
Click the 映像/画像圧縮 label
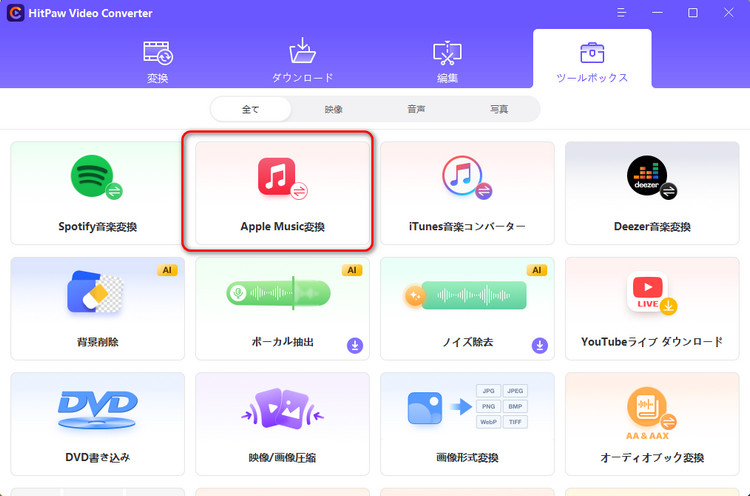(x=282, y=457)
